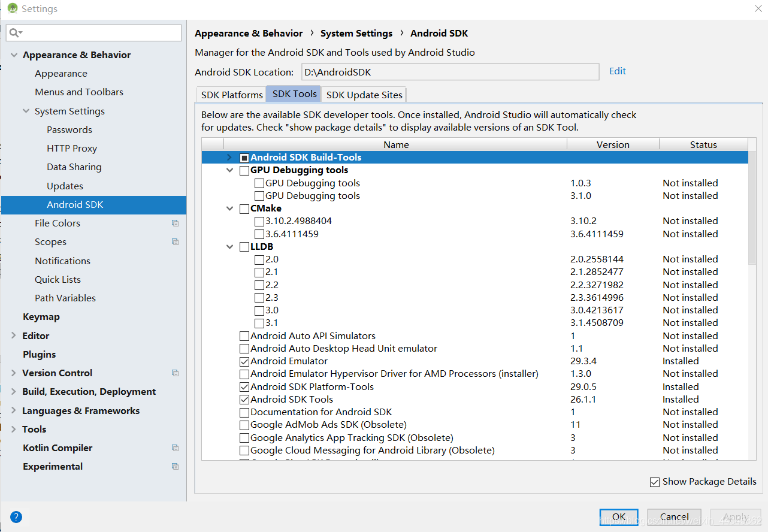Open Quick Lists settings
The height and width of the screenshot is (532, 768).
pos(58,280)
